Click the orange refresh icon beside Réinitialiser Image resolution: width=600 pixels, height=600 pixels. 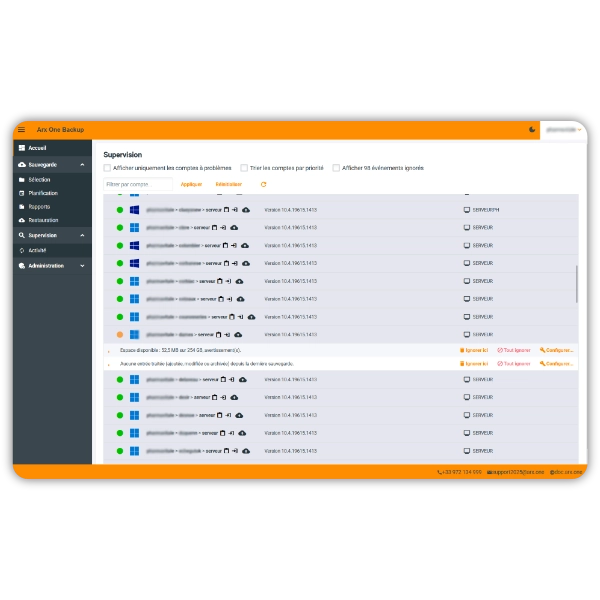pyautogui.click(x=264, y=184)
